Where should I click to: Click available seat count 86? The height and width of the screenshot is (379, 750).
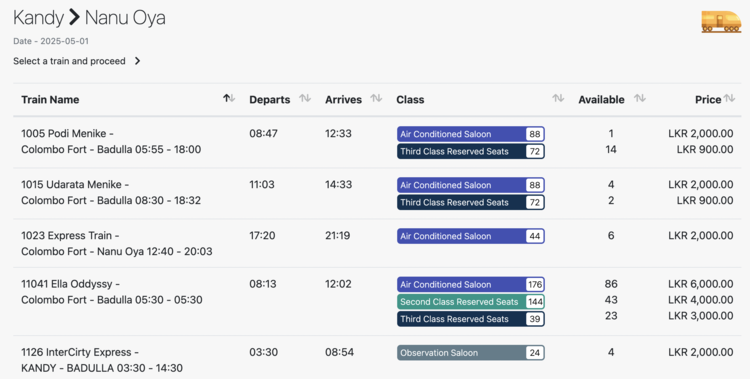pos(611,284)
